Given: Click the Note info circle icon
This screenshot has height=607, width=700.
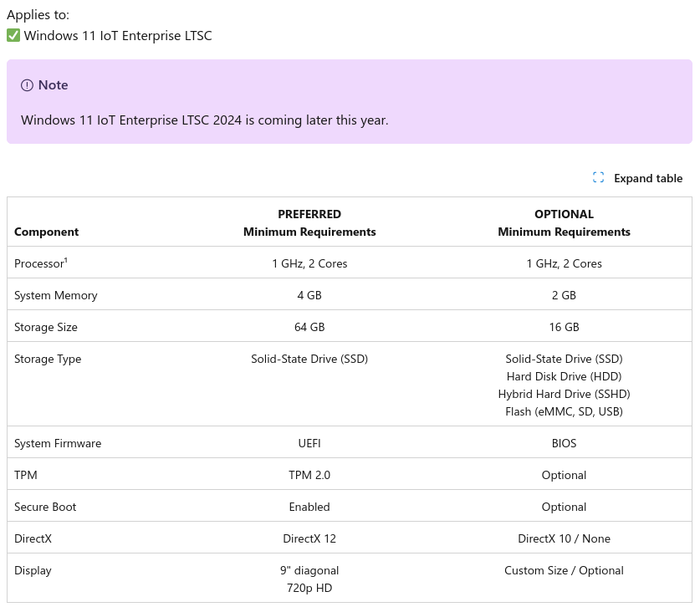Looking at the screenshot, I should click(28, 85).
